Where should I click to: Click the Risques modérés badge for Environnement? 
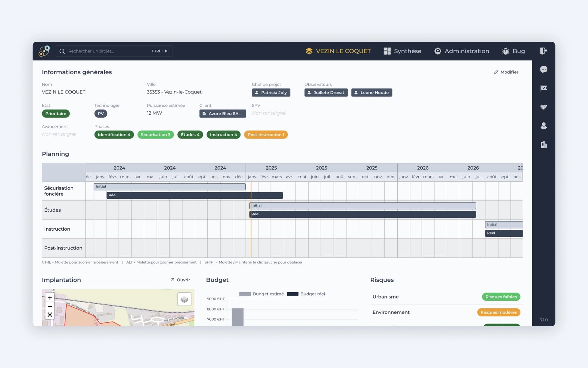(x=499, y=312)
